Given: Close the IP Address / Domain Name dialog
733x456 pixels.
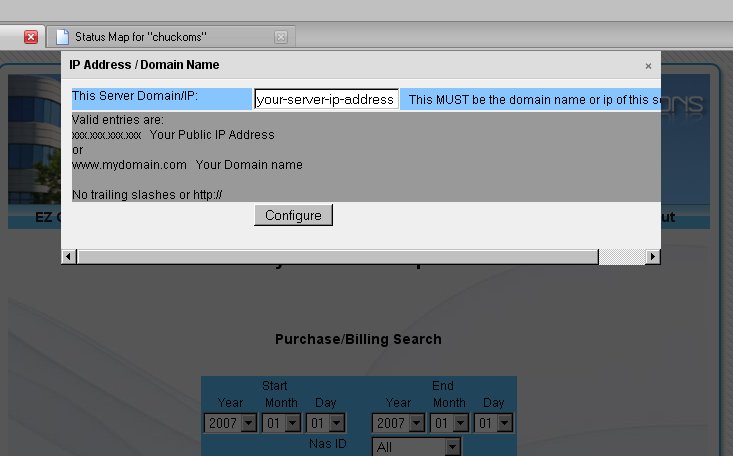Looking at the screenshot, I should click(648, 66).
